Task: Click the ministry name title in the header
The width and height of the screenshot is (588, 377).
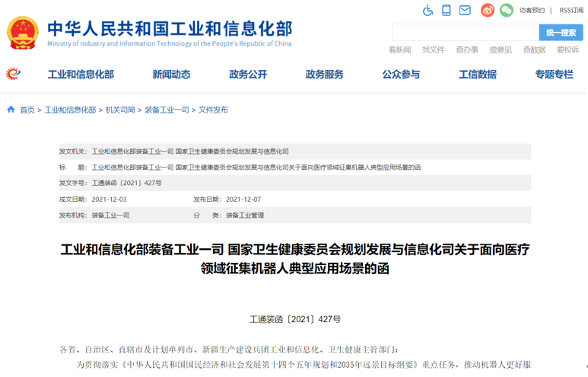Action: (x=170, y=28)
